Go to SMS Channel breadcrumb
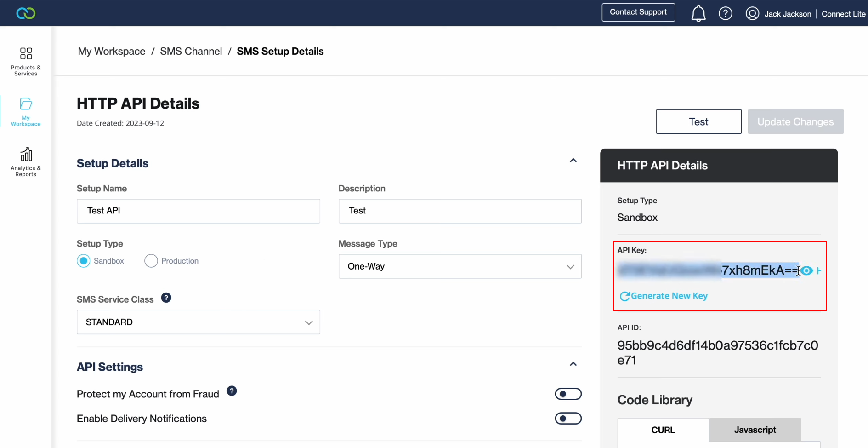 pos(191,51)
